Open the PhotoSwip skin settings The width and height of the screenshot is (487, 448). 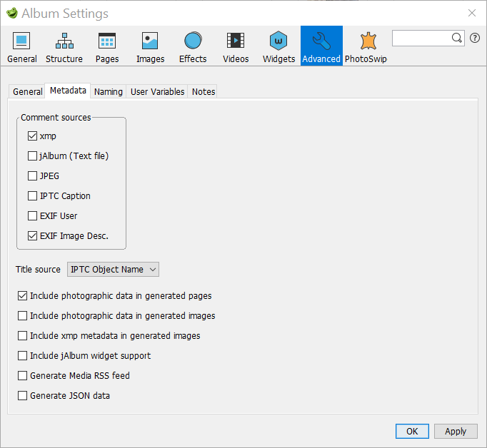coord(366,47)
